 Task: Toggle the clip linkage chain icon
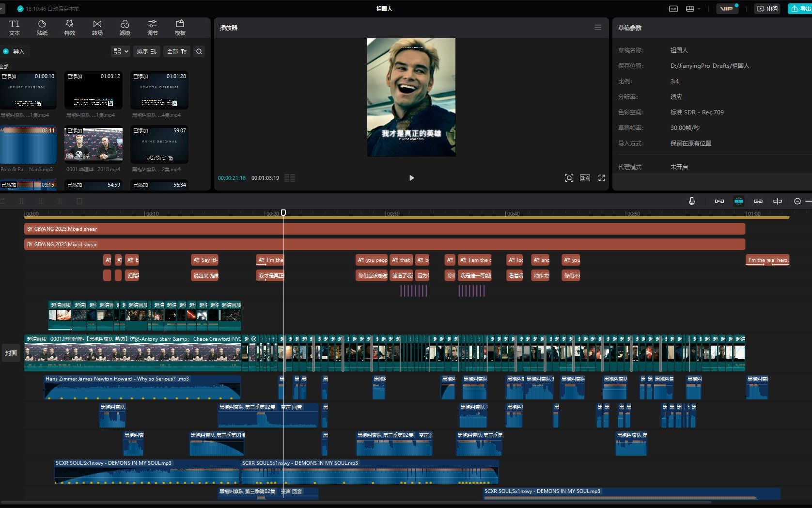coord(758,201)
